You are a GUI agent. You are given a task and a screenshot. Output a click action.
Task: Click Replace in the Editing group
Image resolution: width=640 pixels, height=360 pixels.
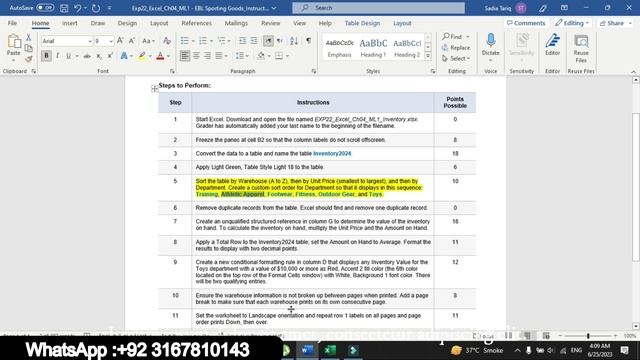(456, 48)
